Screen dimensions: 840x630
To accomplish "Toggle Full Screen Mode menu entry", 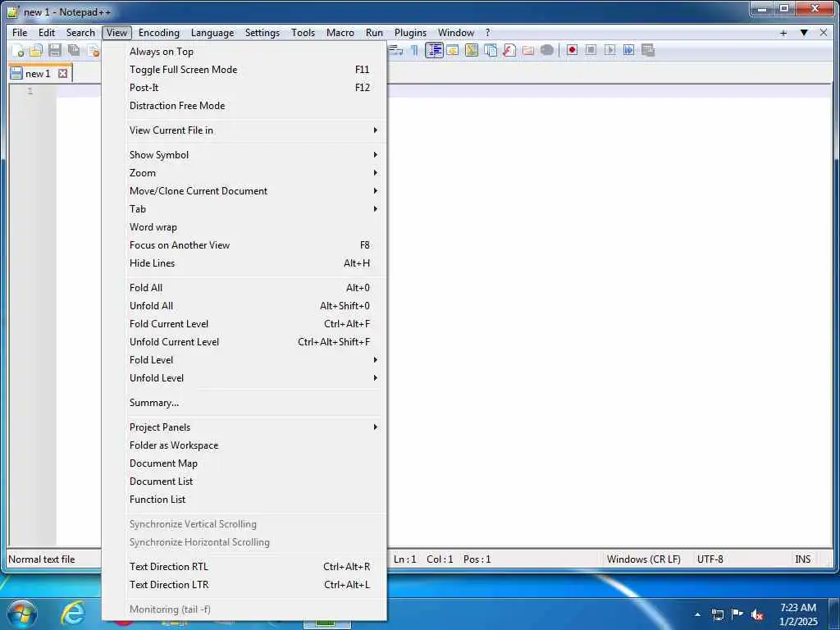I will pyautogui.click(x=244, y=70).
